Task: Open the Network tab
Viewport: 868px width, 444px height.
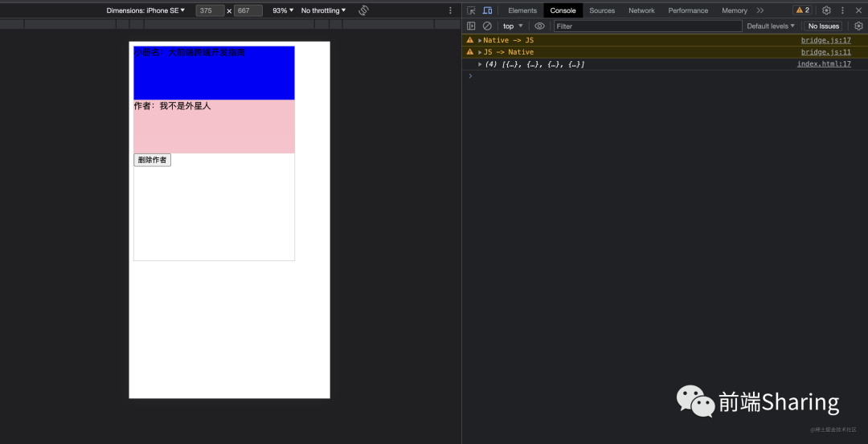Action: pos(641,10)
